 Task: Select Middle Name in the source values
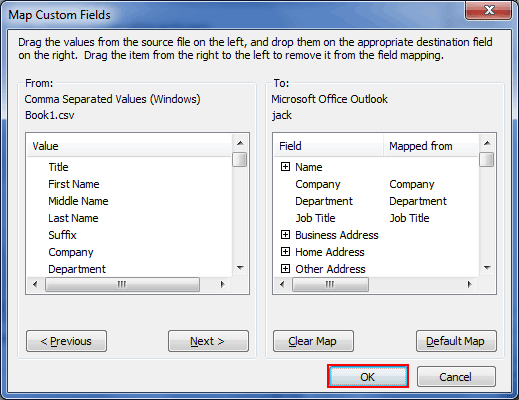tap(78, 201)
